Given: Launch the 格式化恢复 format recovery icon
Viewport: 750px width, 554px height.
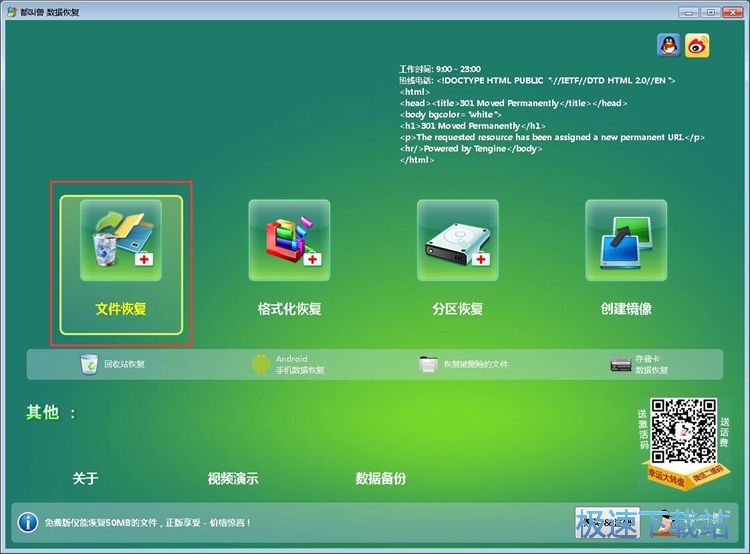Looking at the screenshot, I should pos(289,240).
